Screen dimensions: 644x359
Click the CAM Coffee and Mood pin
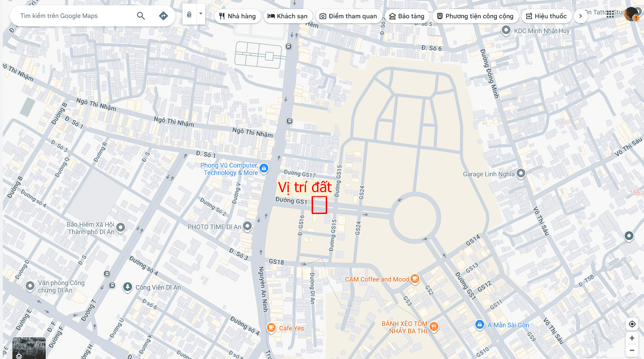(x=415, y=279)
